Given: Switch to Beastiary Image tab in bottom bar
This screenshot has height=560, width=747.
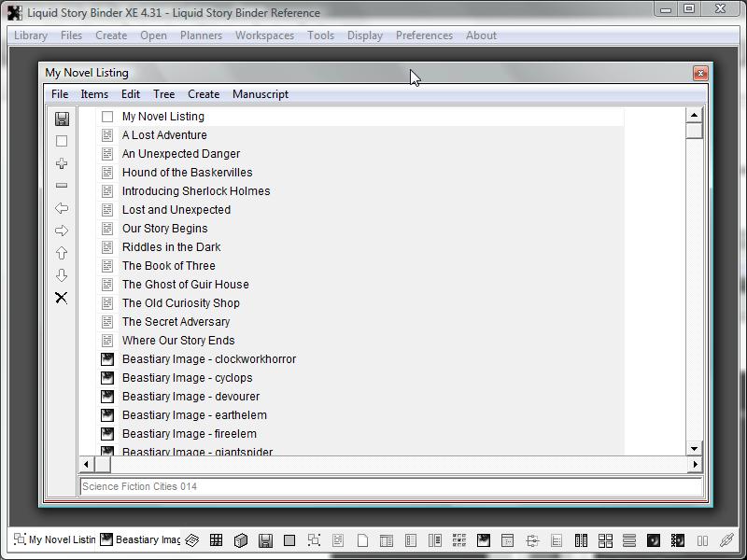Looking at the screenshot, I should point(140,539).
